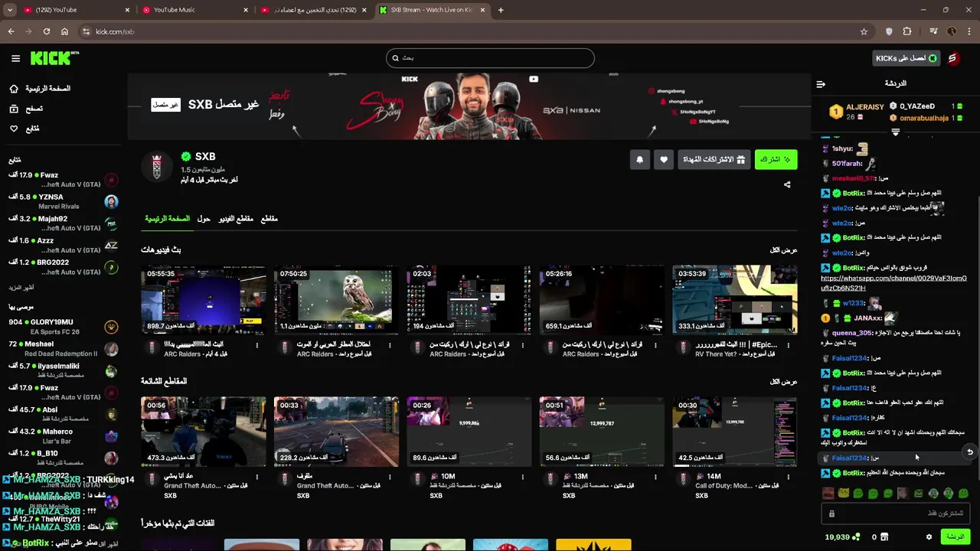The width and height of the screenshot is (980, 551).
Task: Switch to the Videos tab
Action: 235,219
